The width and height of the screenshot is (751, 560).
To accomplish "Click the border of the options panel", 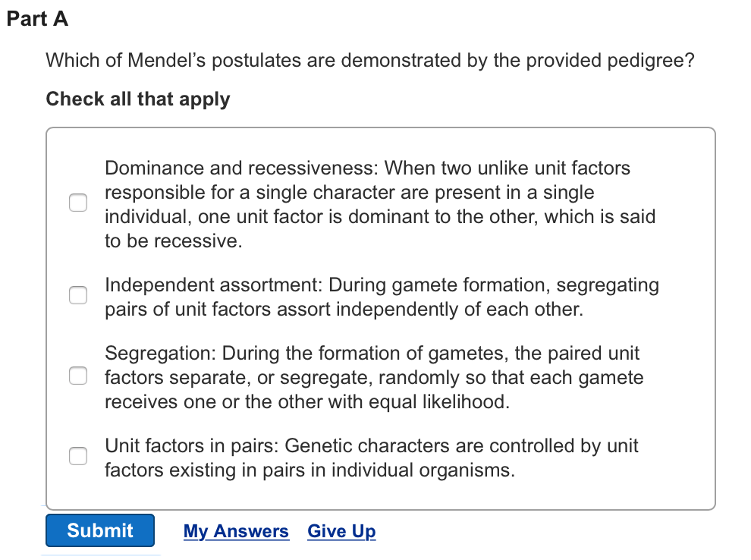I will coord(379,128).
